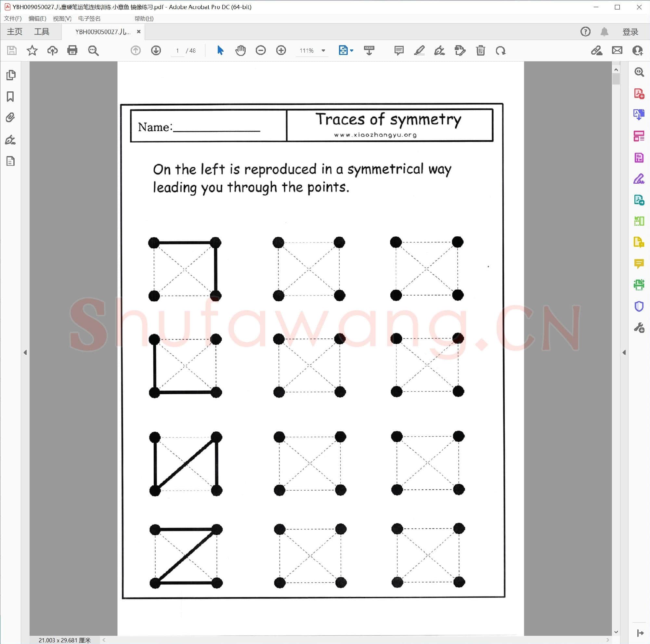
Task: Open the Attachments paperclip panel
Action: 10,117
